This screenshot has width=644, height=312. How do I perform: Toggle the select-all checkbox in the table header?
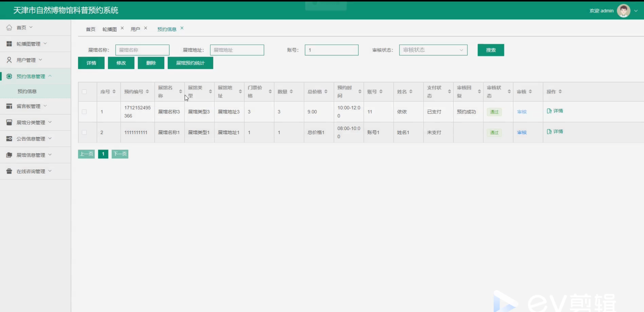[x=84, y=92]
